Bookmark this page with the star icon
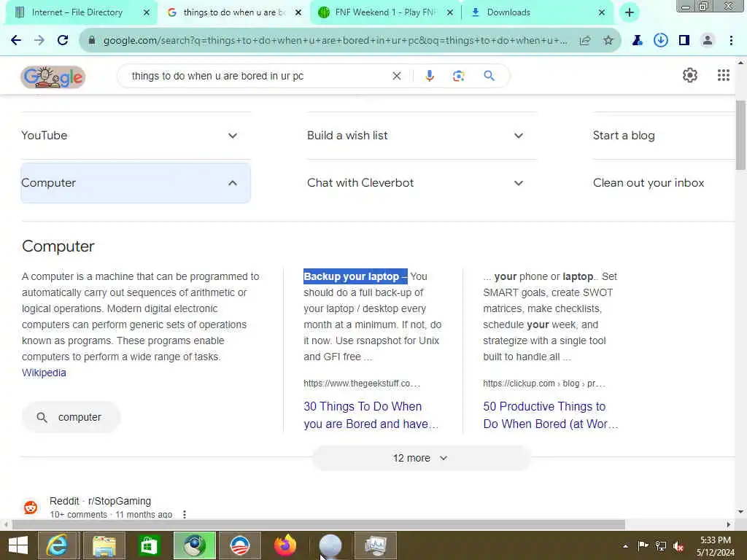The height and width of the screenshot is (560, 747). 608,41
